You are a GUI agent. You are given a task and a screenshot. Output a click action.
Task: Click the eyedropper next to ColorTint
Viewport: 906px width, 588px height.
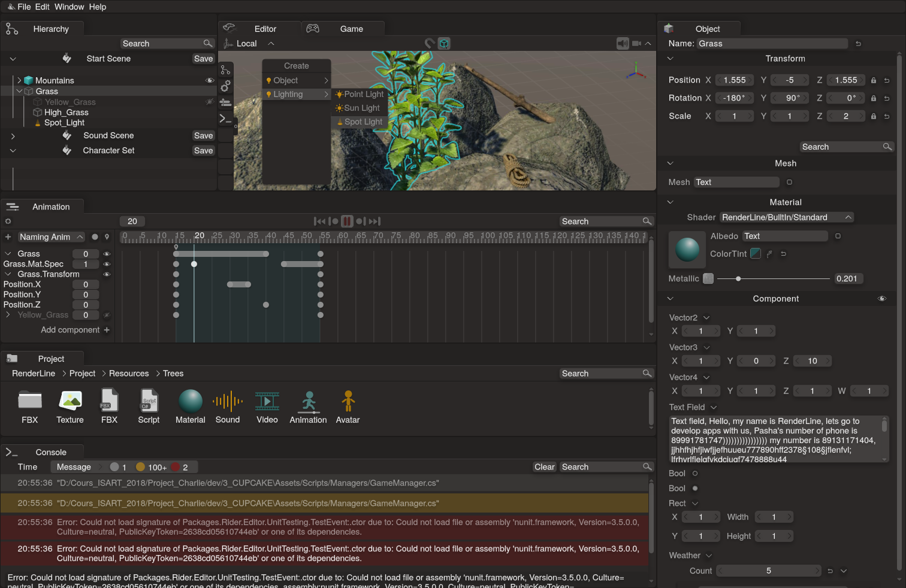click(x=770, y=254)
